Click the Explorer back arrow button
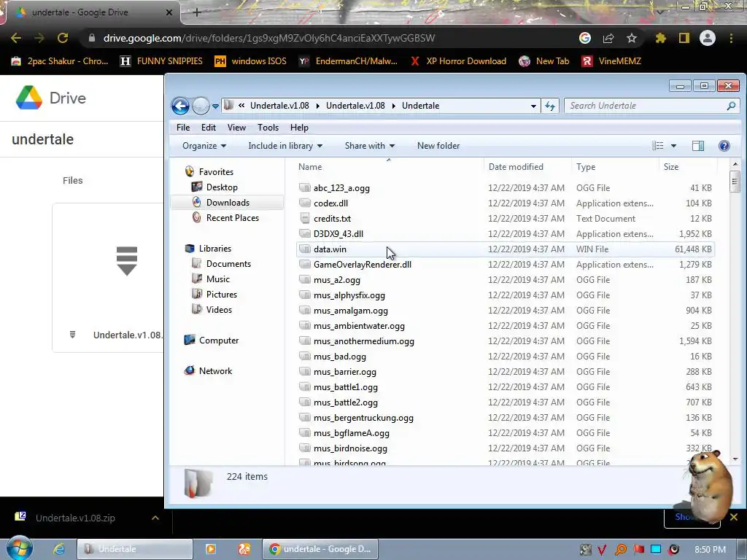Screen dimensions: 747x560 pos(181,106)
